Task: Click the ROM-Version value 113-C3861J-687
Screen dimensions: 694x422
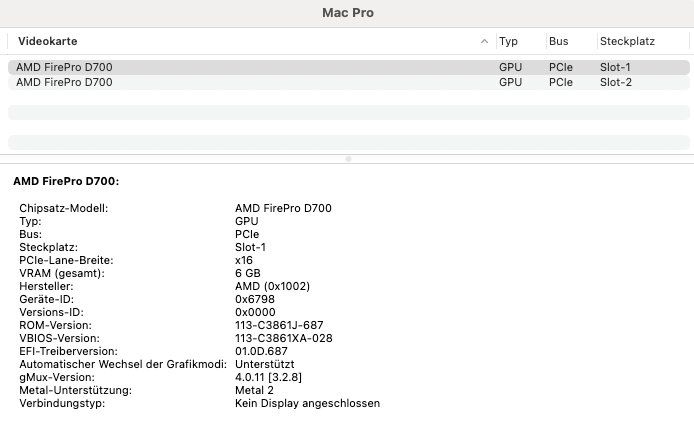Action: pos(279,325)
